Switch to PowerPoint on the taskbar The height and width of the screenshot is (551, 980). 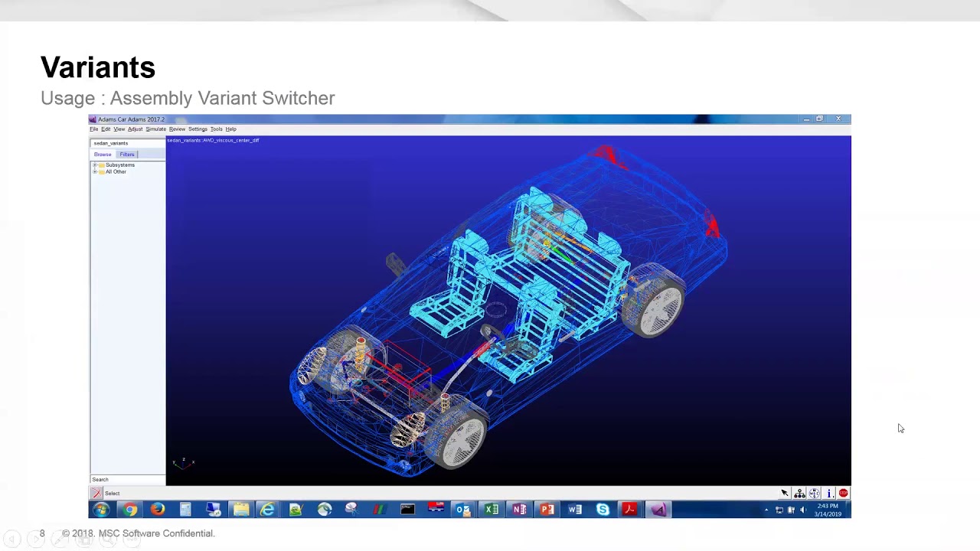click(x=547, y=510)
